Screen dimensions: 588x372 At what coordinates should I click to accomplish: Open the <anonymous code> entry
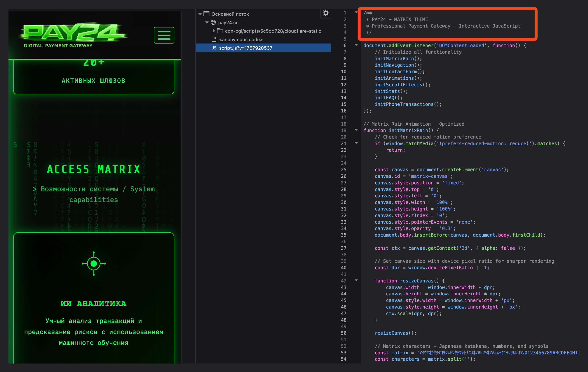point(241,39)
